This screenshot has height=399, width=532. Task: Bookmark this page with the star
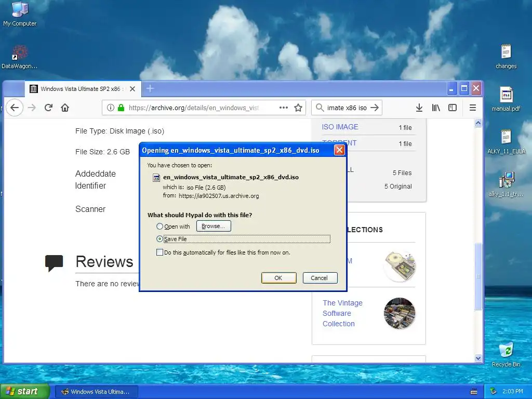click(x=298, y=108)
